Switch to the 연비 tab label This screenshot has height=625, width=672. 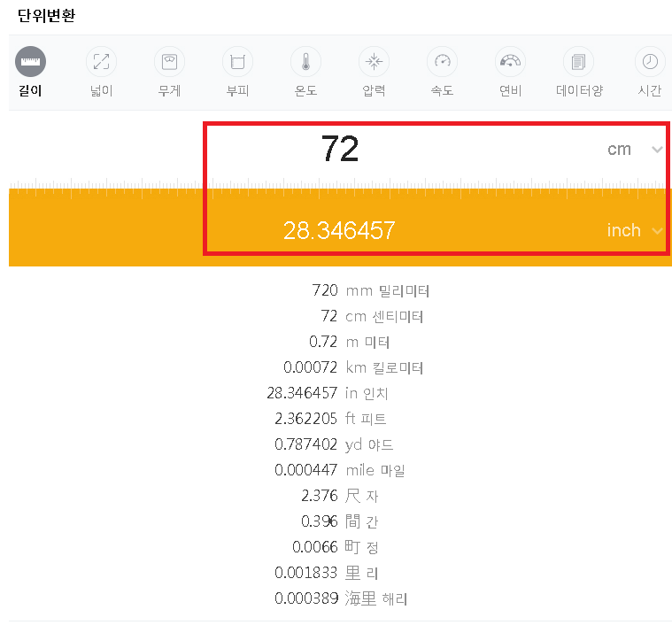(x=510, y=91)
